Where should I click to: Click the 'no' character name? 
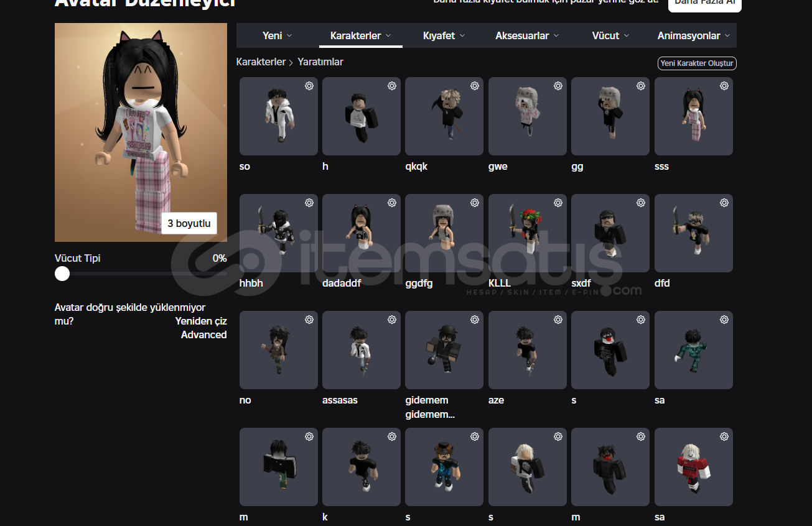[245, 400]
